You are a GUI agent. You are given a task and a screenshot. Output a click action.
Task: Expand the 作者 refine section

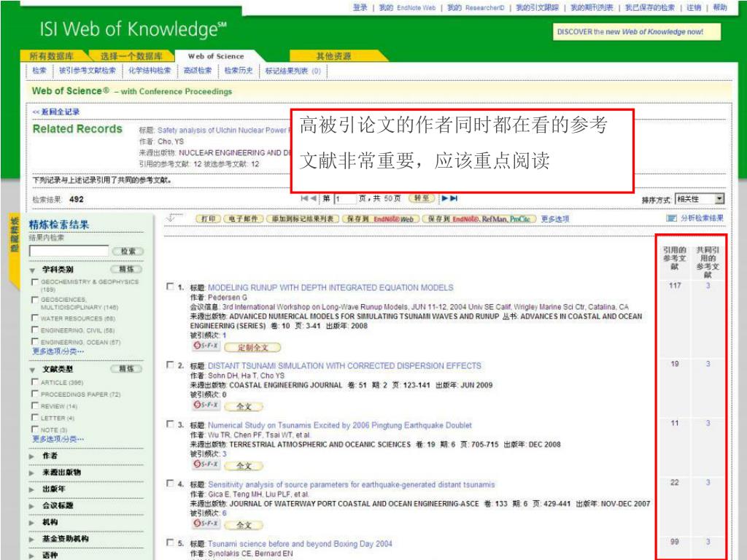[32, 456]
